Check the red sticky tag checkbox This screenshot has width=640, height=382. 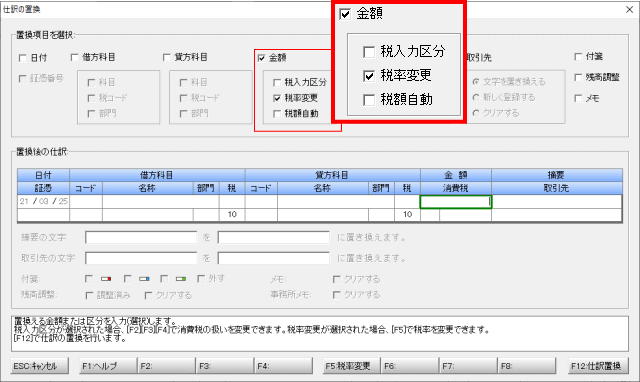(x=89, y=279)
